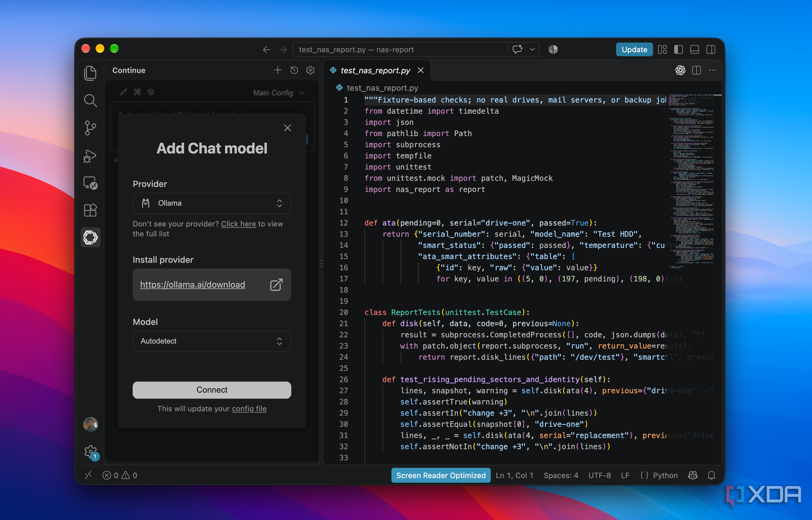This screenshot has height=520, width=812.
Task: Open notifications bell in status bar
Action: coord(711,475)
